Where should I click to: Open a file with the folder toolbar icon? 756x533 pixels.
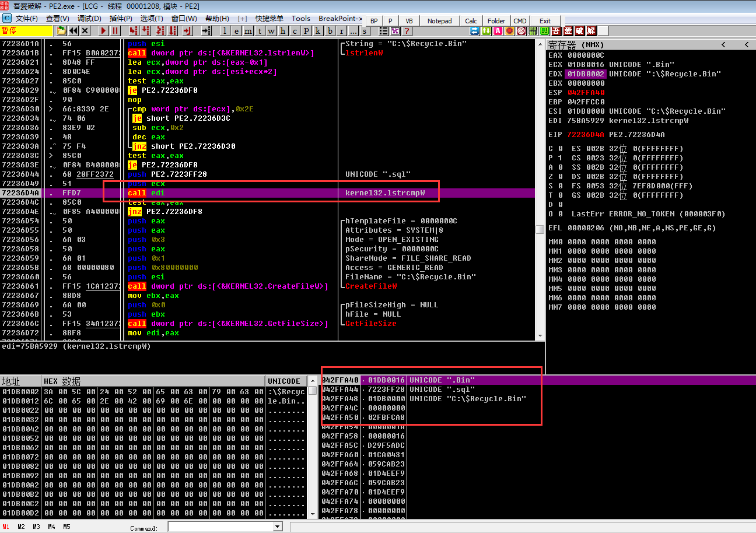tap(61, 31)
